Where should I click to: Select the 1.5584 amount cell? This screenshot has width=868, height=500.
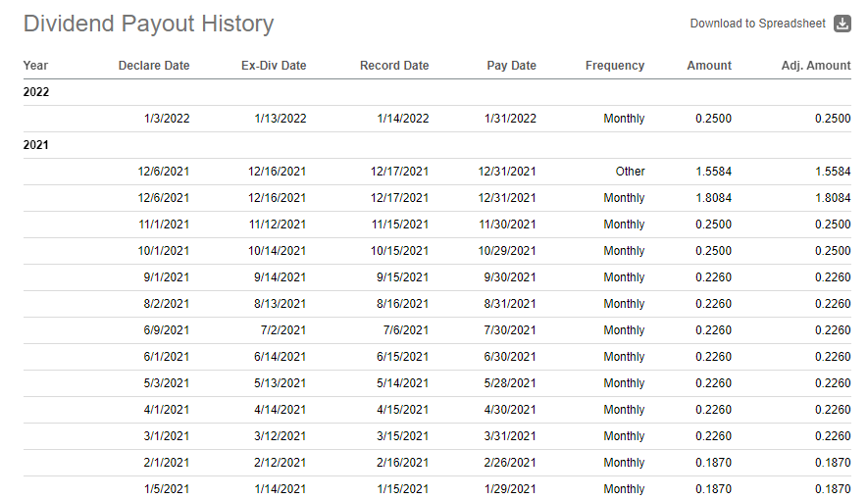tap(714, 172)
